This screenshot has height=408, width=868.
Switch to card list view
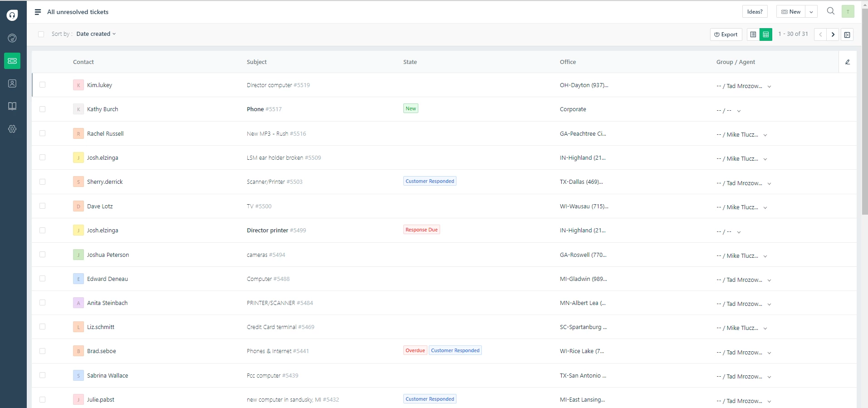tap(753, 34)
